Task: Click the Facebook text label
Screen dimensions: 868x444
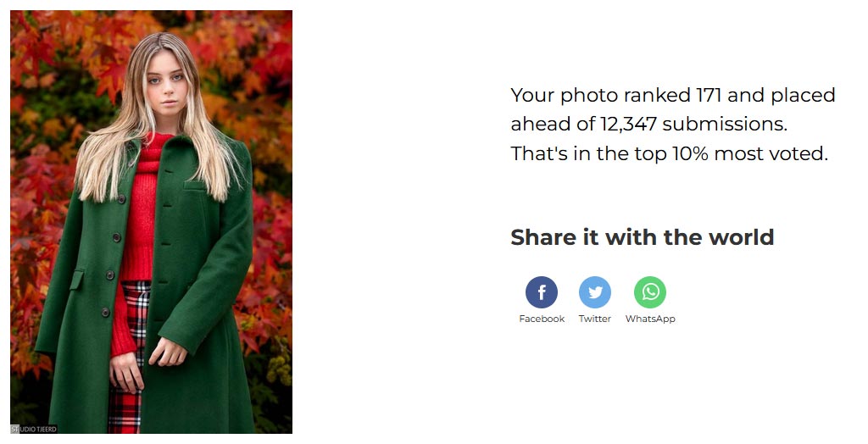Action: (x=542, y=319)
